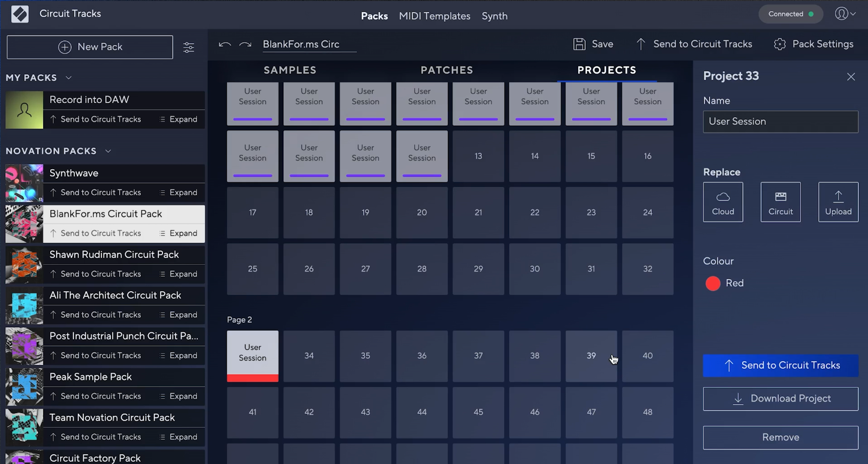Remove the selected project
The width and height of the screenshot is (868, 464).
pyautogui.click(x=781, y=437)
